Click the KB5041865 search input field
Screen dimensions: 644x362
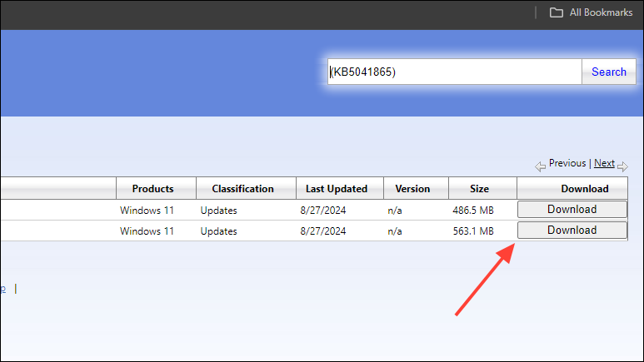[455, 72]
